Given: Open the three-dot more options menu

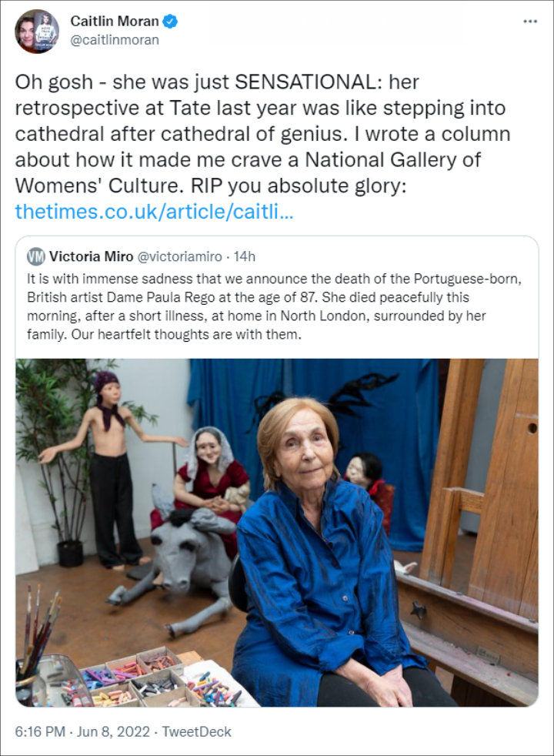Looking at the screenshot, I should pyautogui.click(x=530, y=22).
